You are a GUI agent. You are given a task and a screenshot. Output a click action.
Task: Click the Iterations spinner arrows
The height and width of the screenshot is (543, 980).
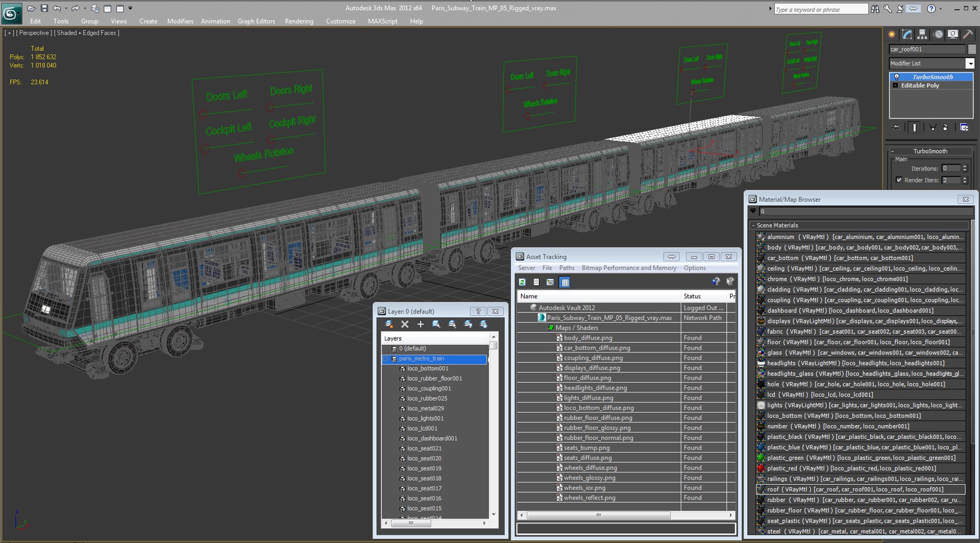click(x=965, y=168)
